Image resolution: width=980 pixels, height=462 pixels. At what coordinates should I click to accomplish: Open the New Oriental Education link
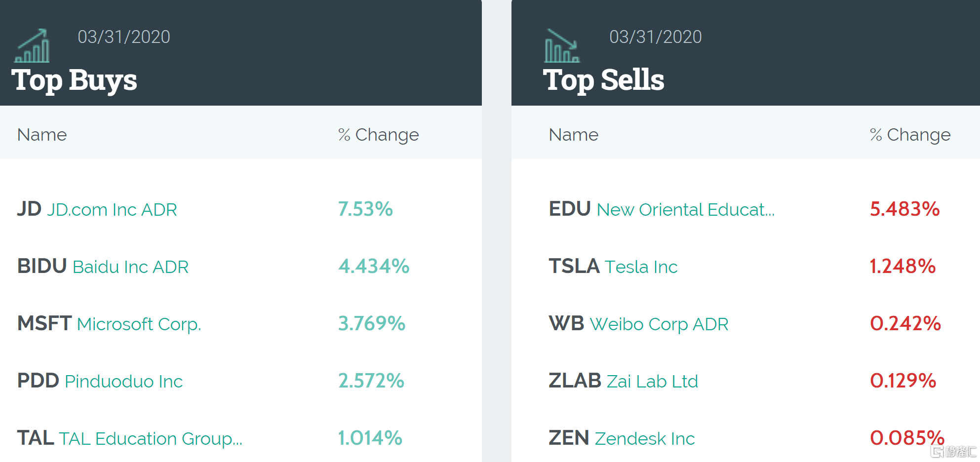[685, 210]
